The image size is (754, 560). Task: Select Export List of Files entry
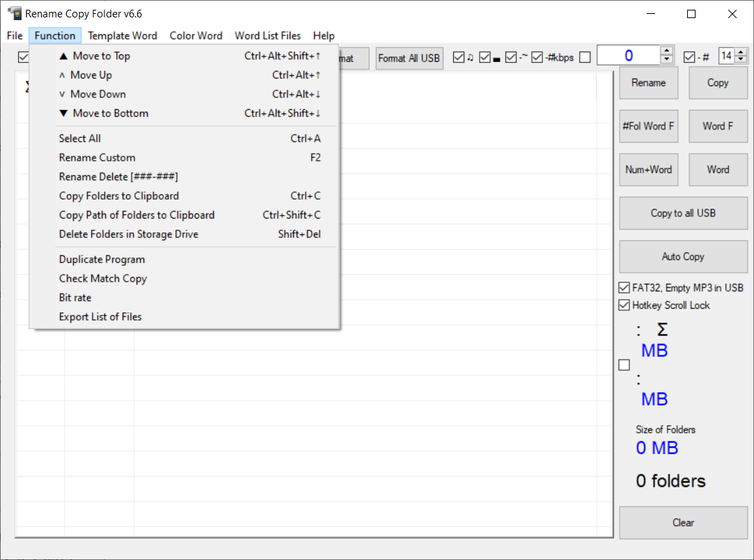100,317
